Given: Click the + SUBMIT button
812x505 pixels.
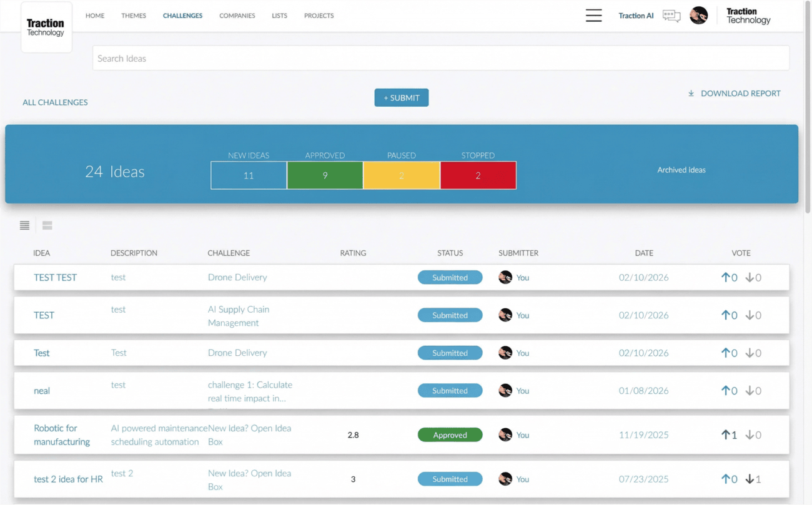Looking at the screenshot, I should [401, 97].
